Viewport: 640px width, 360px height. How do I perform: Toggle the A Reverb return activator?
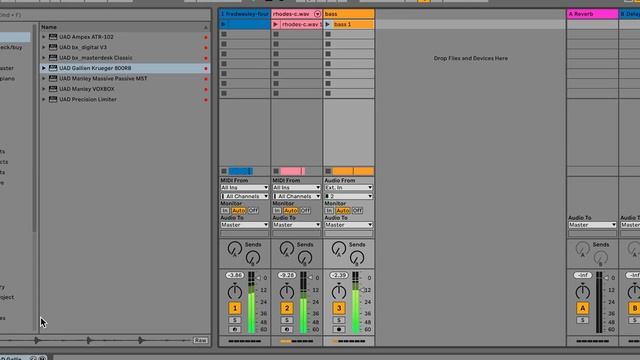coord(582,308)
